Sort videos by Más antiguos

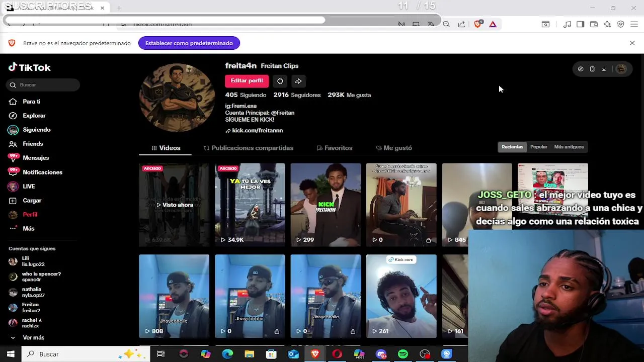pos(569,147)
